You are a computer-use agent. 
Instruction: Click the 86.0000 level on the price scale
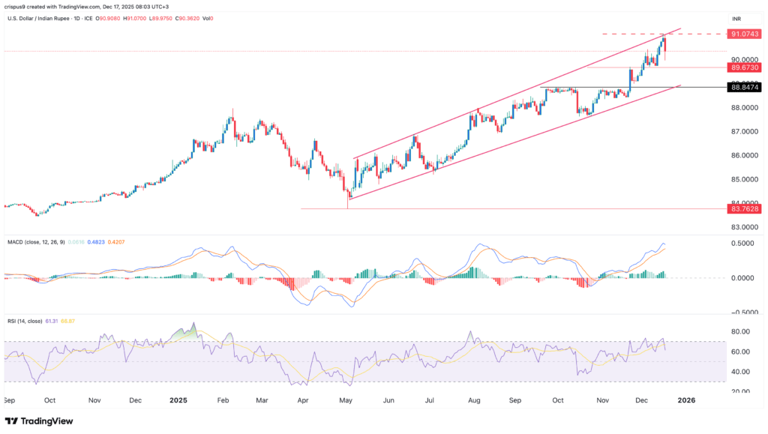tap(746, 155)
